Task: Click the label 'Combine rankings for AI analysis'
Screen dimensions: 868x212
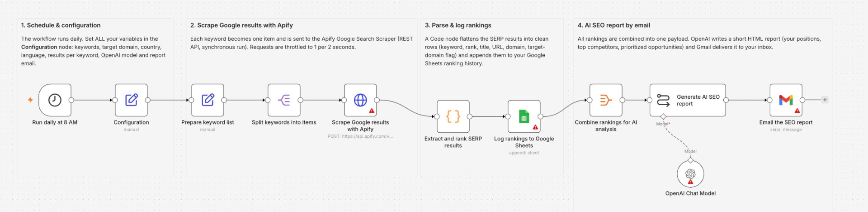Action: point(606,125)
